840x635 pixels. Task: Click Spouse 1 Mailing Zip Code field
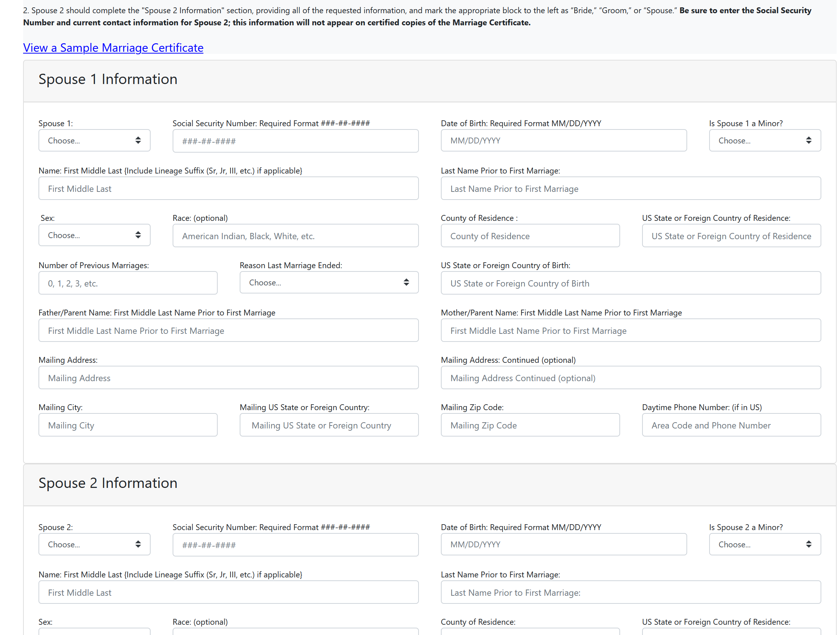(530, 425)
